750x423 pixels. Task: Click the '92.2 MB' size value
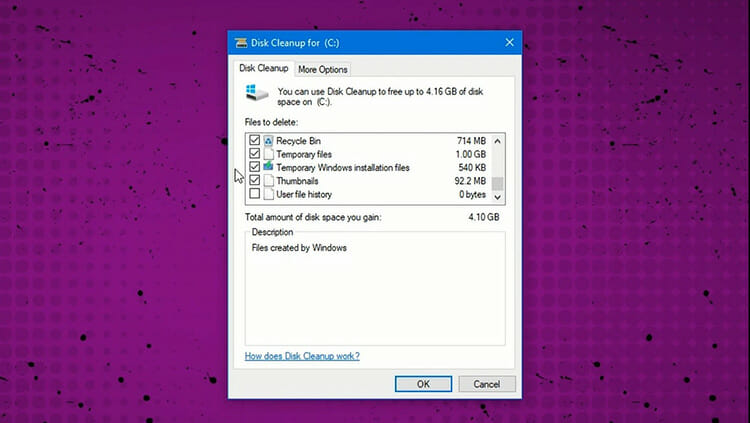click(x=470, y=181)
